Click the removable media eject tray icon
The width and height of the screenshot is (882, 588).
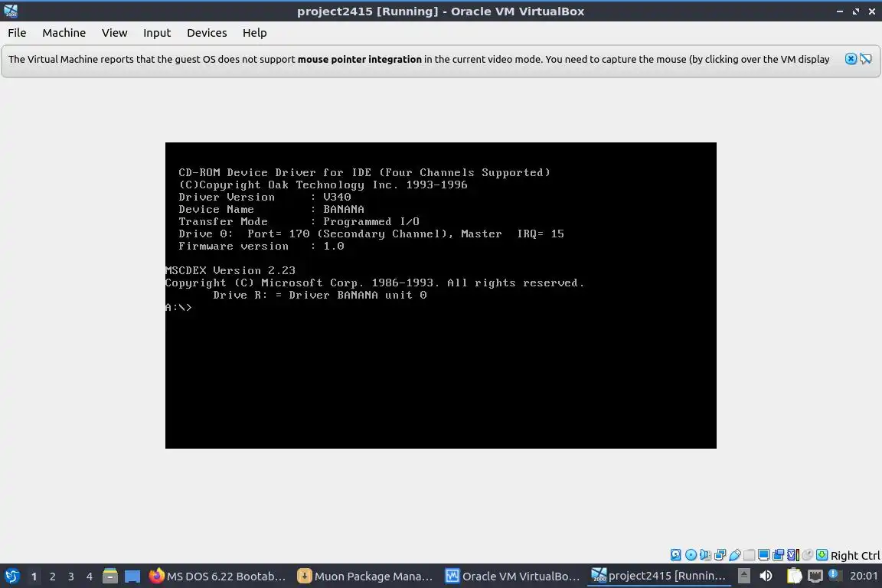click(x=743, y=576)
